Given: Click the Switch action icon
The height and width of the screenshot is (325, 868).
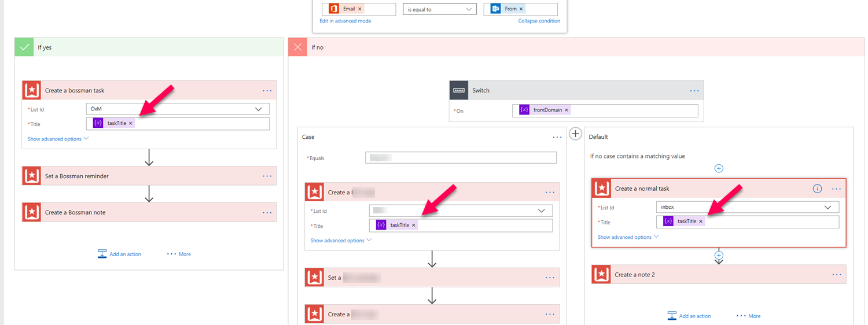Looking at the screenshot, I should (459, 90).
